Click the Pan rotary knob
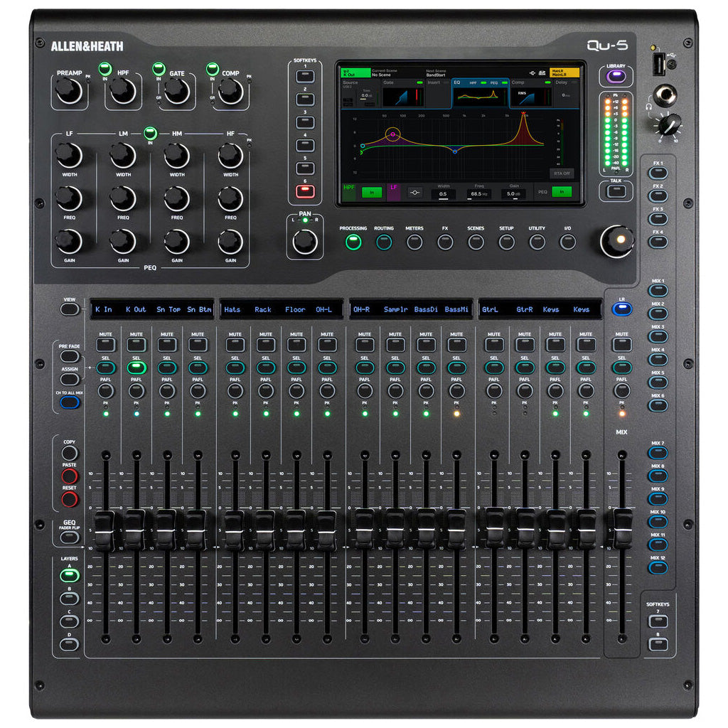This screenshot has height=728, width=728. 305,242
